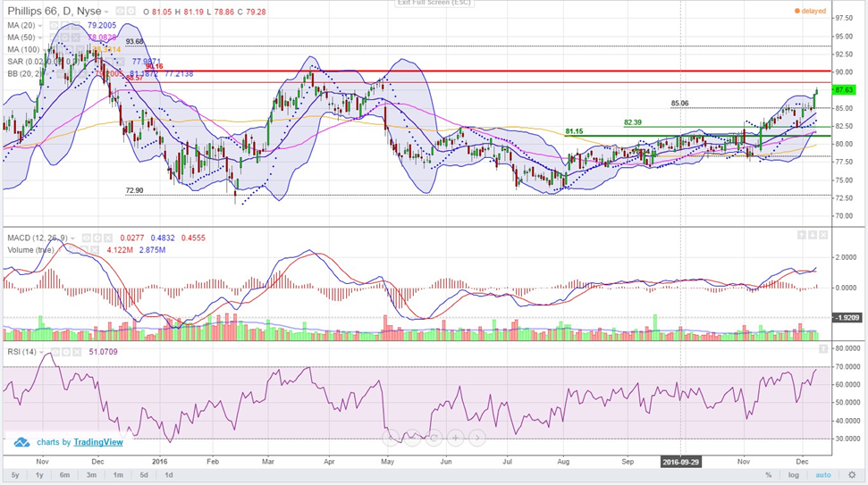Toggle auto scale mode
868x485 pixels.
coord(823,475)
